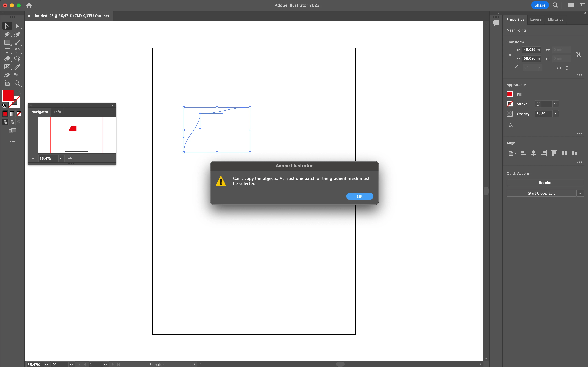The width and height of the screenshot is (588, 367).
Task: Select the Artboard tool
Action: point(7,83)
